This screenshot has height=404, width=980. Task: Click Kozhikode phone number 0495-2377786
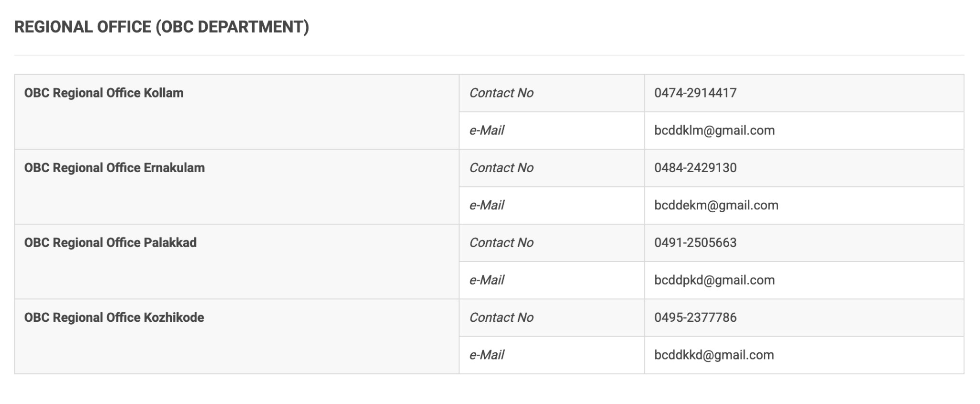click(x=695, y=317)
